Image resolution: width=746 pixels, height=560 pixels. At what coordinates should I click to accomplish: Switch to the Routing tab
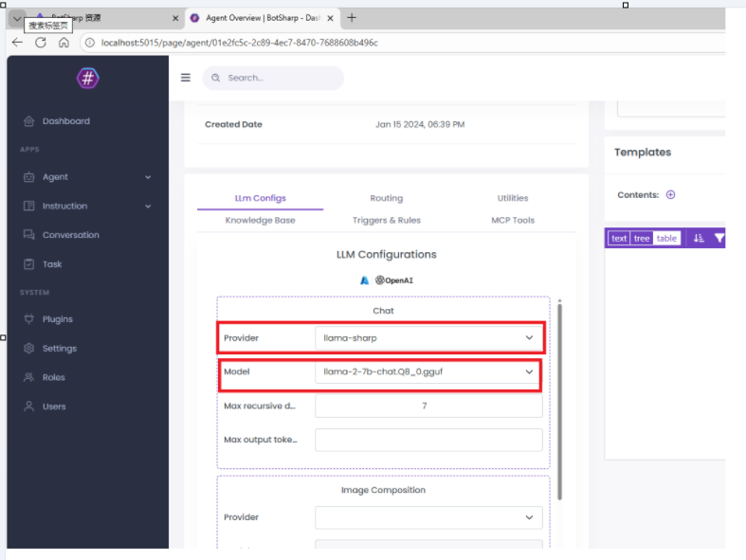point(387,198)
